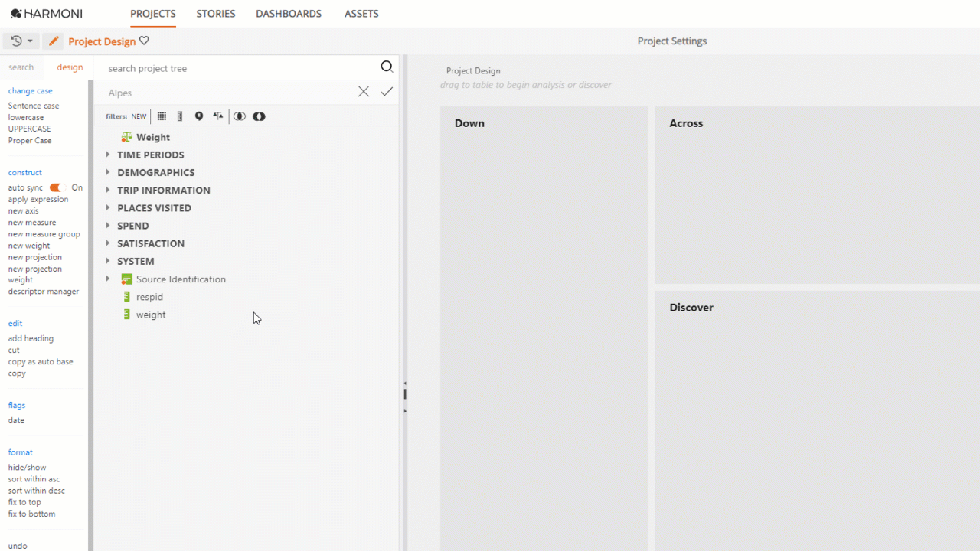Toggle the intersect circles filter icon
Screen dimensions: 980x551
[240, 116]
